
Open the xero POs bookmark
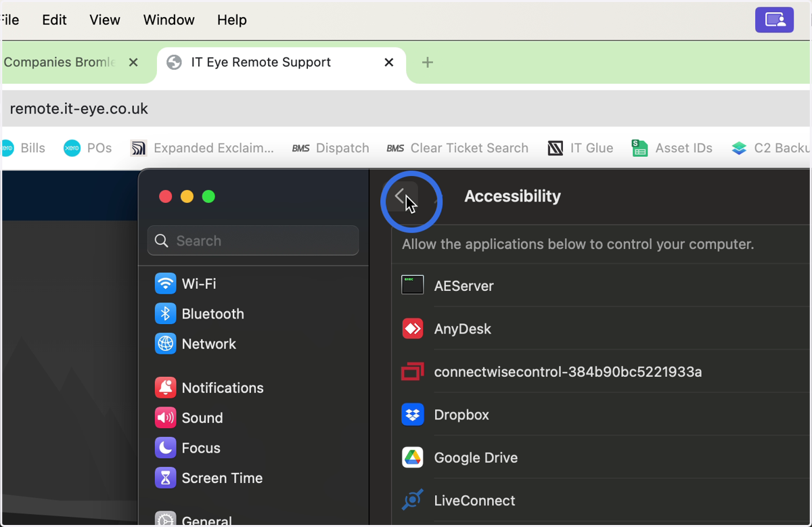[x=87, y=148]
